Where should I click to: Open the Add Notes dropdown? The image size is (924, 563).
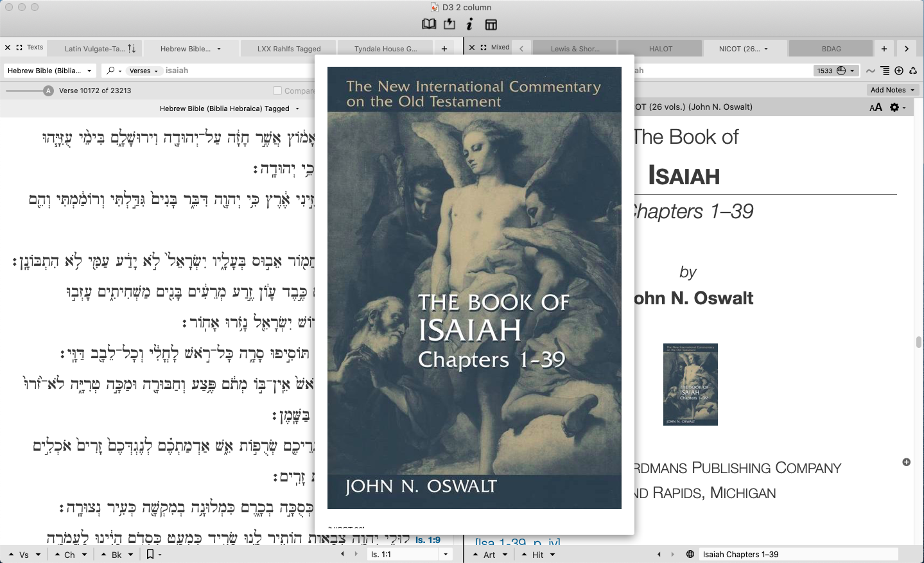pyautogui.click(x=892, y=90)
